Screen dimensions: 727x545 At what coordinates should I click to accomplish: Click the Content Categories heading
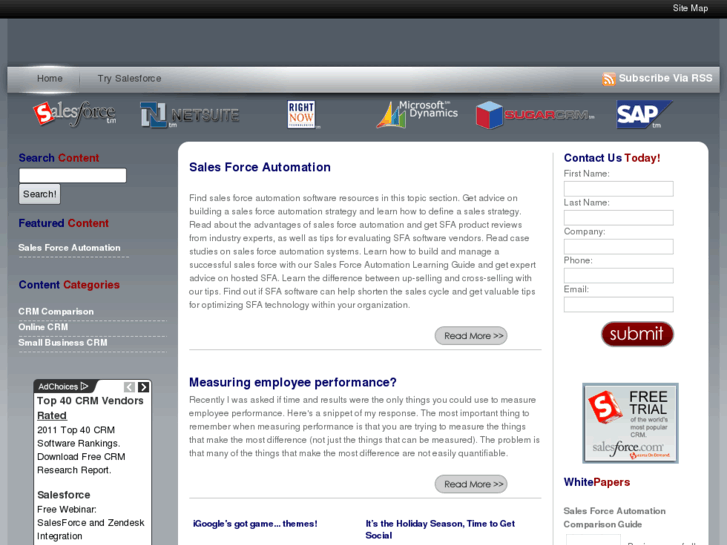[69, 285]
